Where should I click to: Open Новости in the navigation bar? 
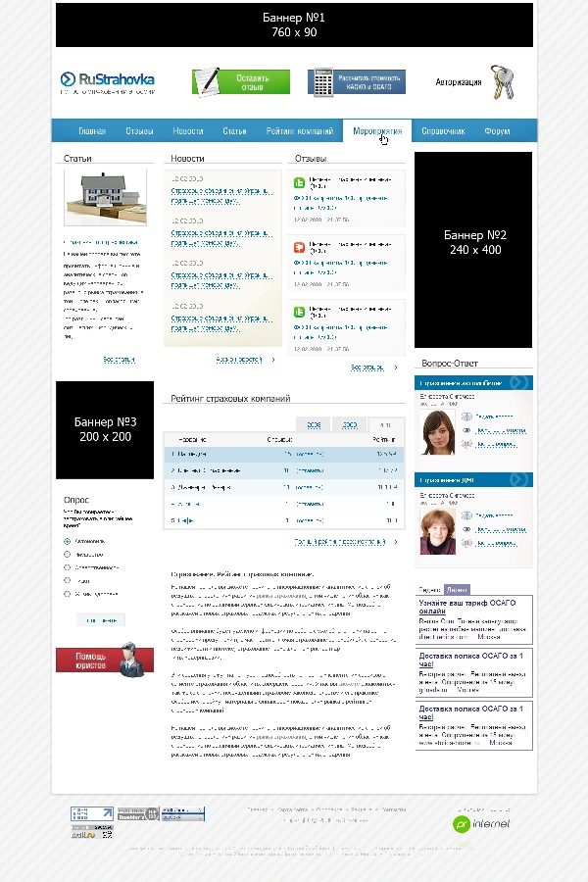coord(188,131)
